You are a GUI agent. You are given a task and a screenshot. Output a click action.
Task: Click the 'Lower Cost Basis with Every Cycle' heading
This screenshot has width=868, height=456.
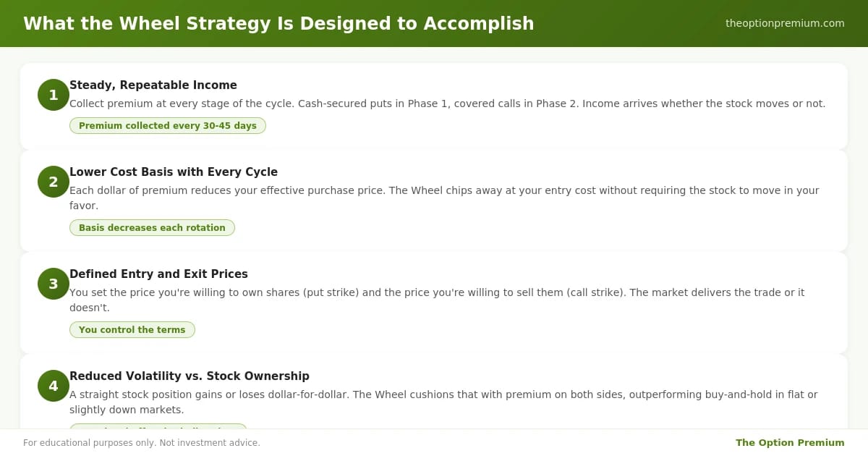[x=174, y=172]
